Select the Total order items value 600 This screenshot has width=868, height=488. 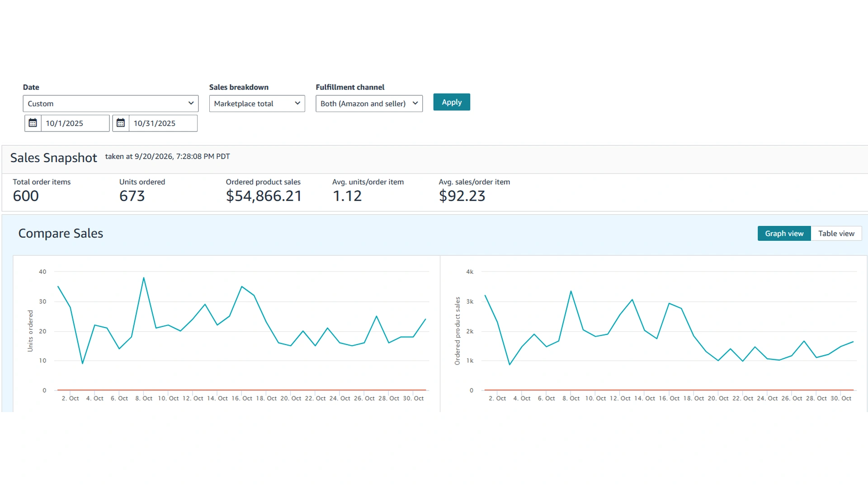click(26, 196)
